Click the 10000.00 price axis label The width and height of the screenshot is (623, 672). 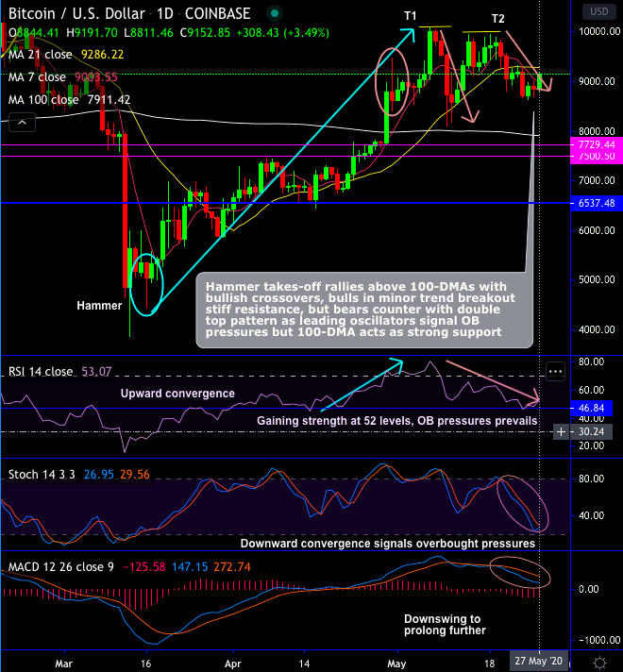(x=599, y=31)
